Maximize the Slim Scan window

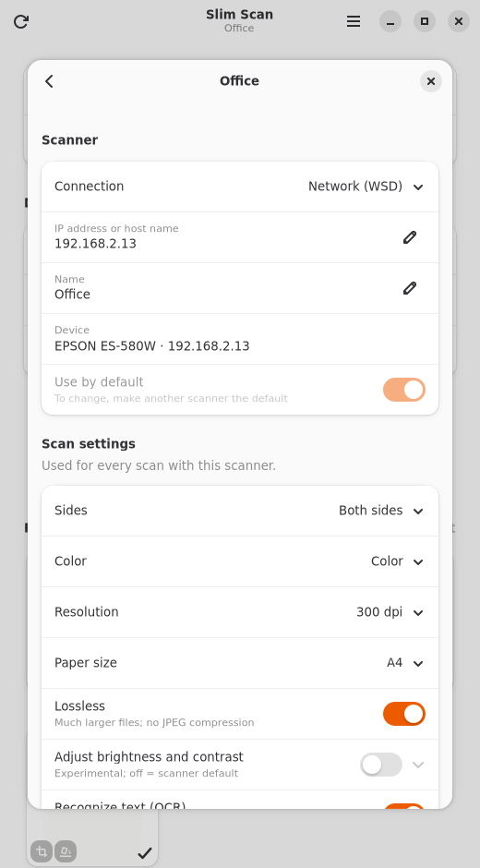pos(425,21)
